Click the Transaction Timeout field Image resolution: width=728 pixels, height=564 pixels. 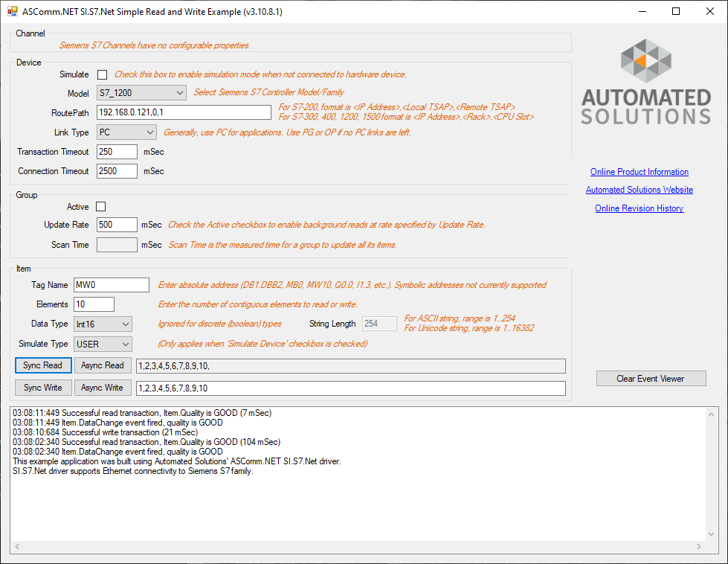coord(117,152)
